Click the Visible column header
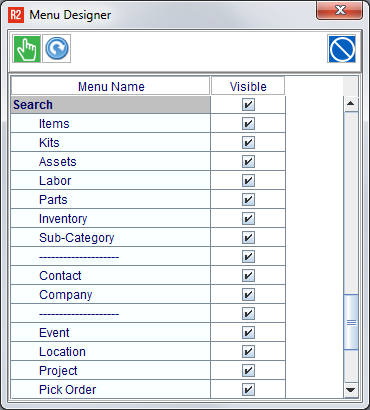Image resolution: width=370 pixels, height=410 pixels. [x=248, y=86]
